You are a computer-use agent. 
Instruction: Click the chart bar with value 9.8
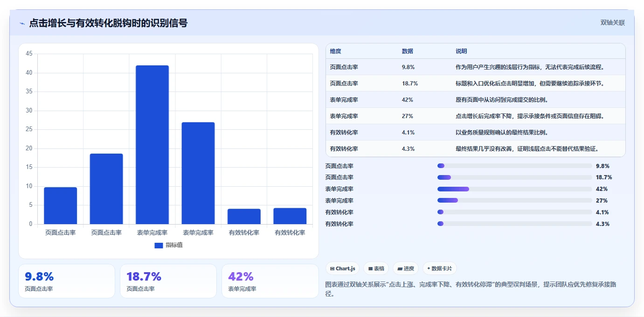(x=61, y=205)
